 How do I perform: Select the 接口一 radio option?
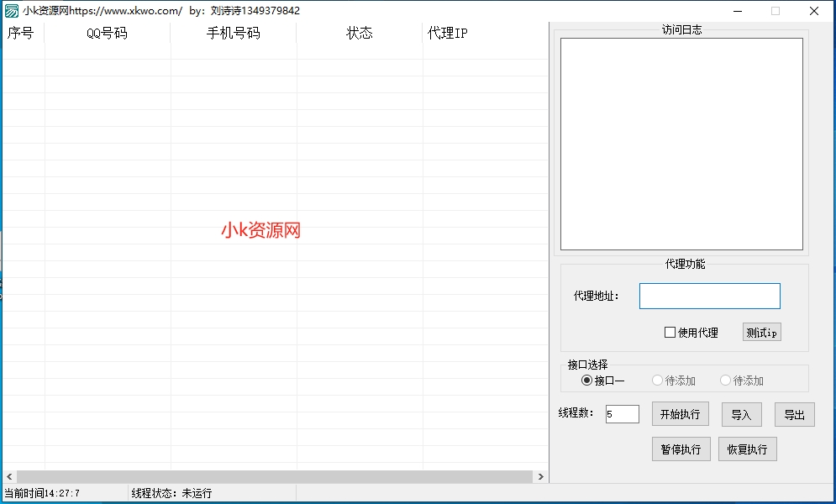point(586,380)
